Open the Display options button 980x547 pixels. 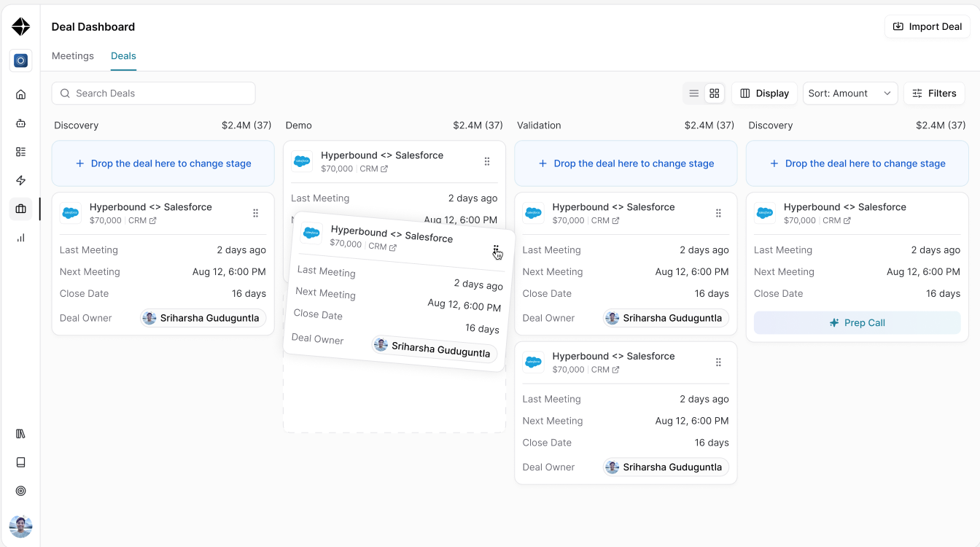[x=764, y=93]
